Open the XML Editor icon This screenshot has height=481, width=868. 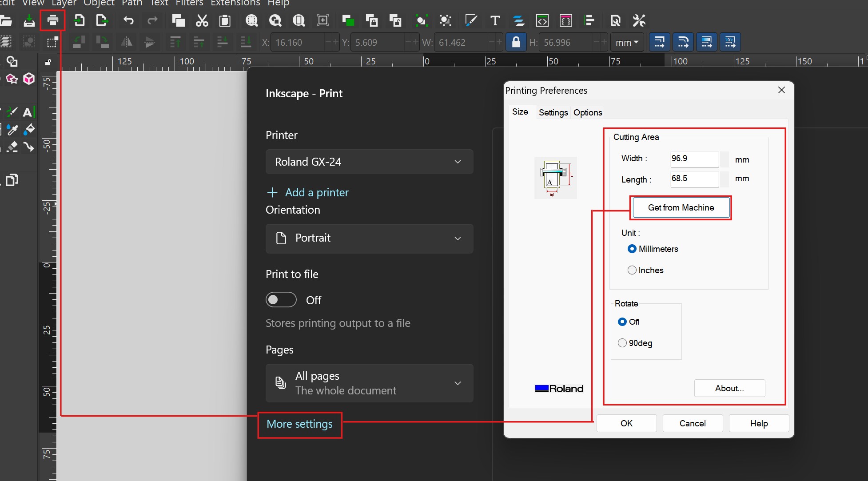tap(542, 20)
